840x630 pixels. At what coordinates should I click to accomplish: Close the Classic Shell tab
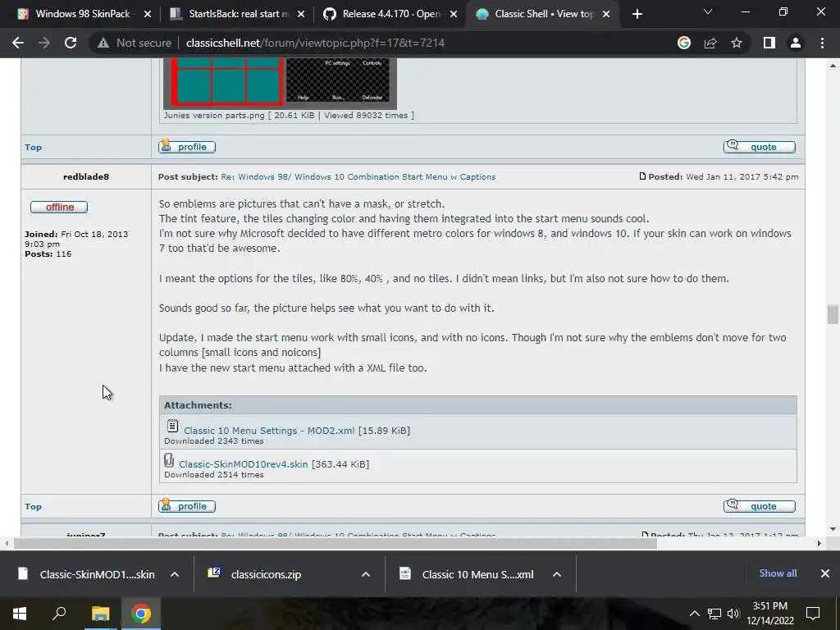tap(606, 15)
